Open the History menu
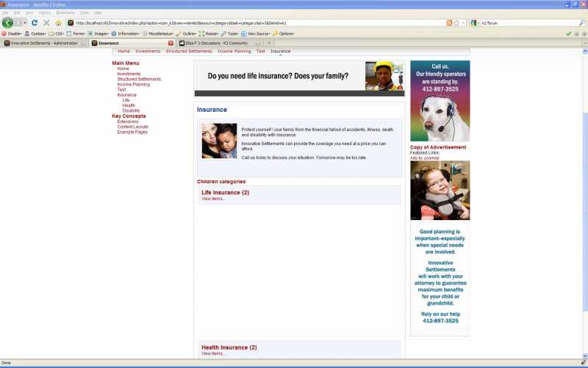This screenshot has height=368, width=588. pyautogui.click(x=44, y=13)
